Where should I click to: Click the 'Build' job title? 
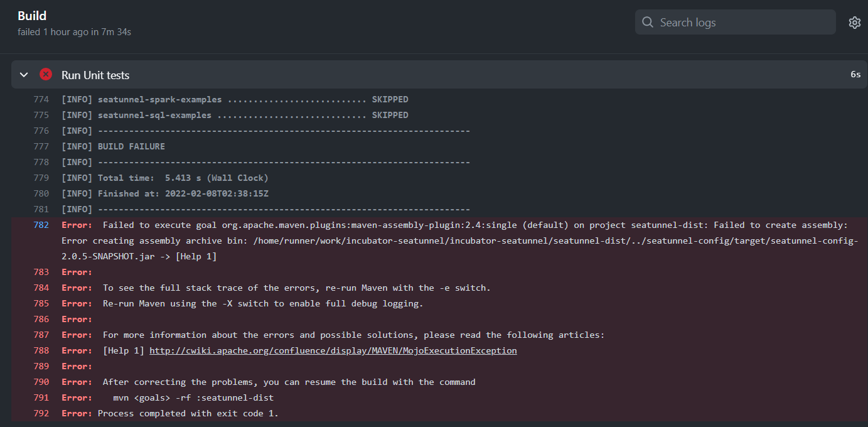[32, 16]
